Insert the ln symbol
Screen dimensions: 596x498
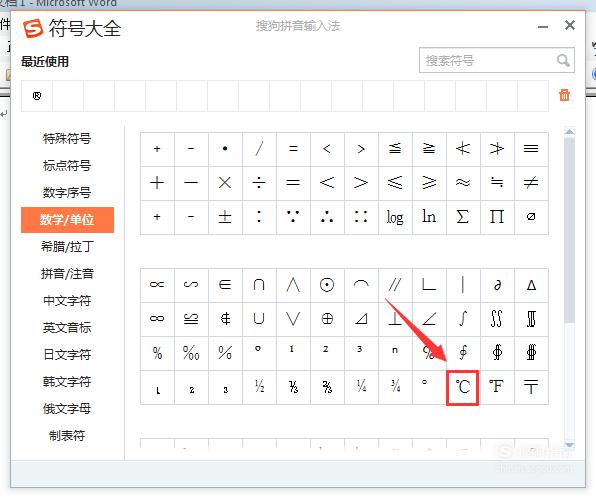tap(429, 217)
